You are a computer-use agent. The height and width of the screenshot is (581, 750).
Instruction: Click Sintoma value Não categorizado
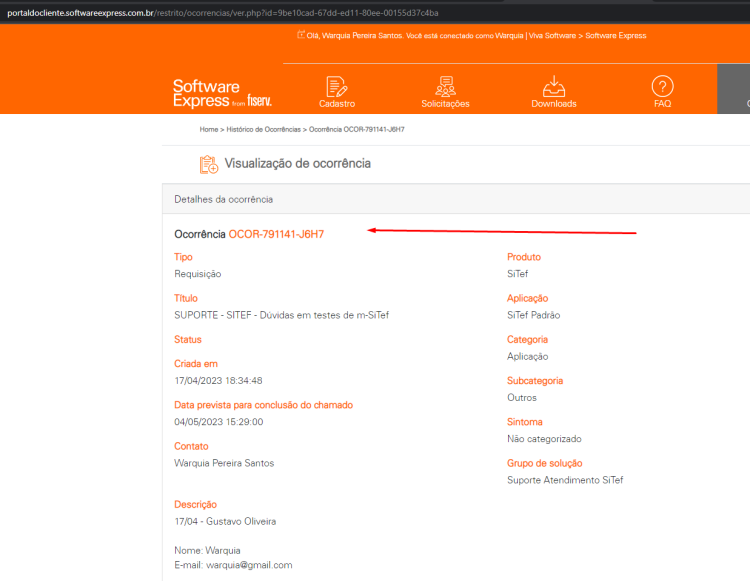tap(544, 439)
